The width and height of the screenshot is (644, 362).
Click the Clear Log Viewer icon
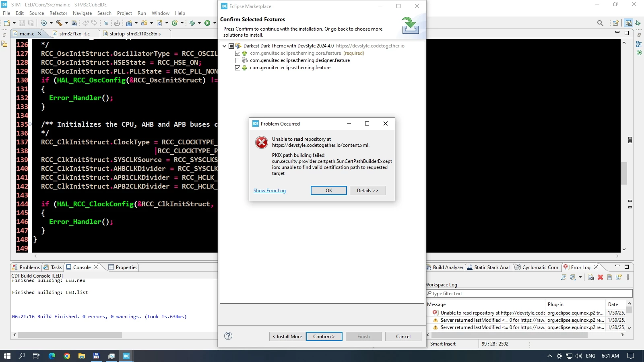[591, 277]
